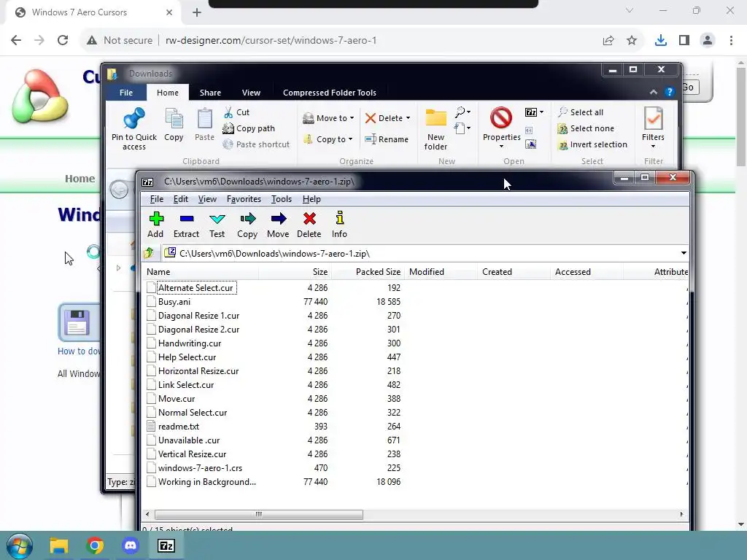Click the Chrome downloads icon
The height and width of the screenshot is (560, 747).
[661, 41]
